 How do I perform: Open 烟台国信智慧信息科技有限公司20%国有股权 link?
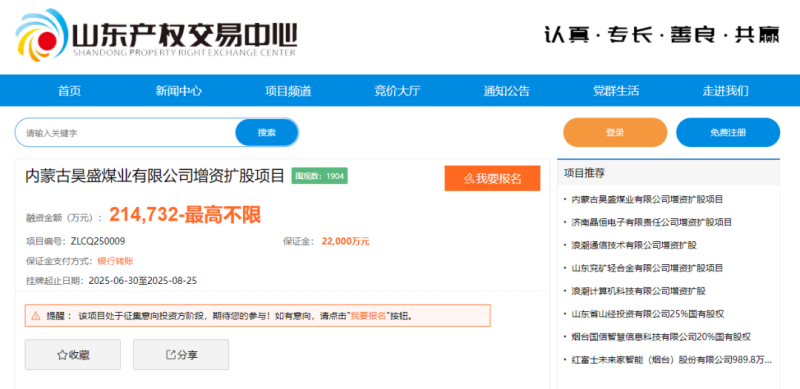click(x=661, y=337)
